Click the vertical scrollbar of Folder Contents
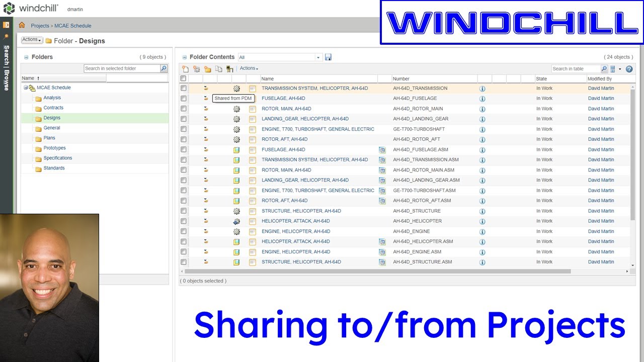This screenshot has width=644, height=362. coord(633,154)
